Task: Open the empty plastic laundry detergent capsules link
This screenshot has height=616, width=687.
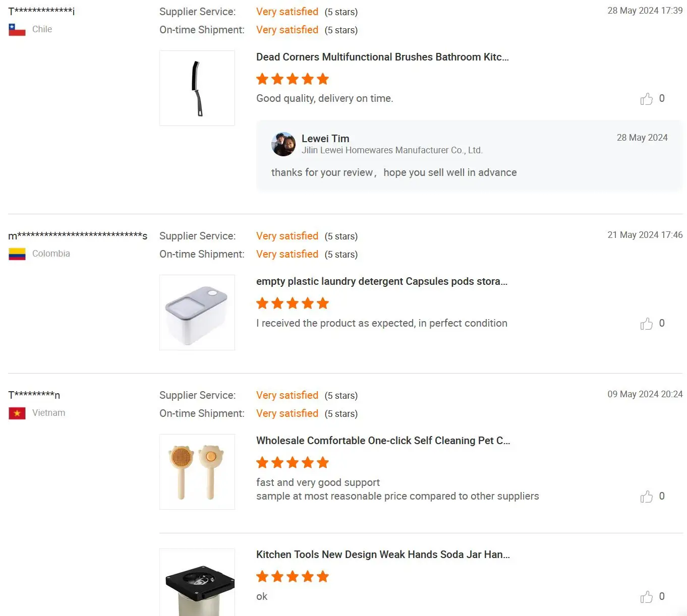Action: [382, 281]
